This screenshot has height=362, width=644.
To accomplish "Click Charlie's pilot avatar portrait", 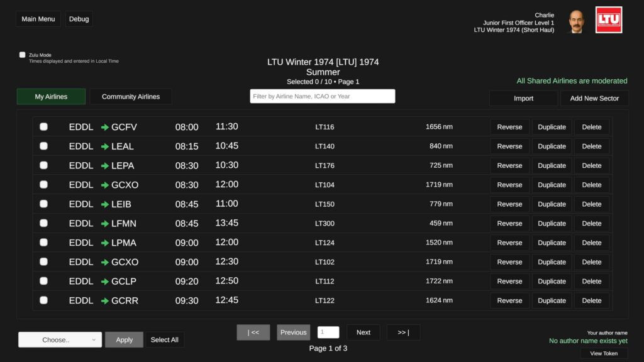I will [576, 21].
